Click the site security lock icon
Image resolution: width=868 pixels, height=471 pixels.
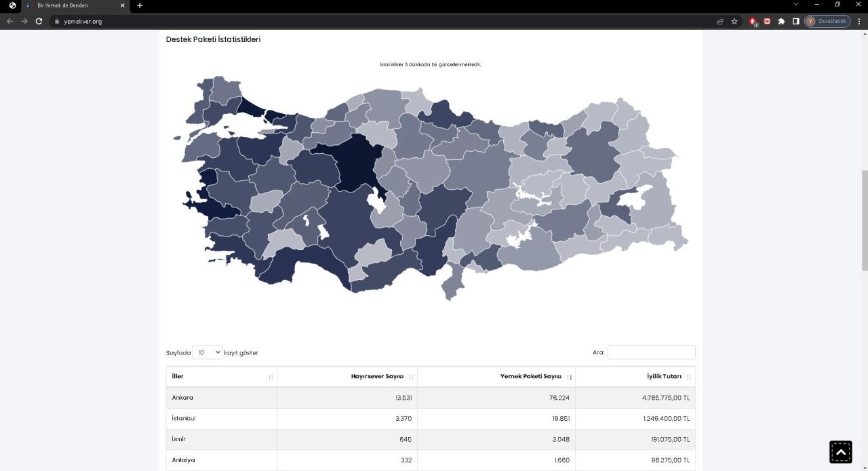click(x=57, y=21)
